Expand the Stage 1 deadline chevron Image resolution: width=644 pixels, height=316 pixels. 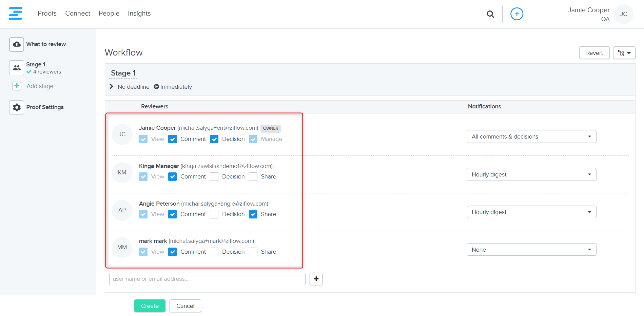click(112, 87)
